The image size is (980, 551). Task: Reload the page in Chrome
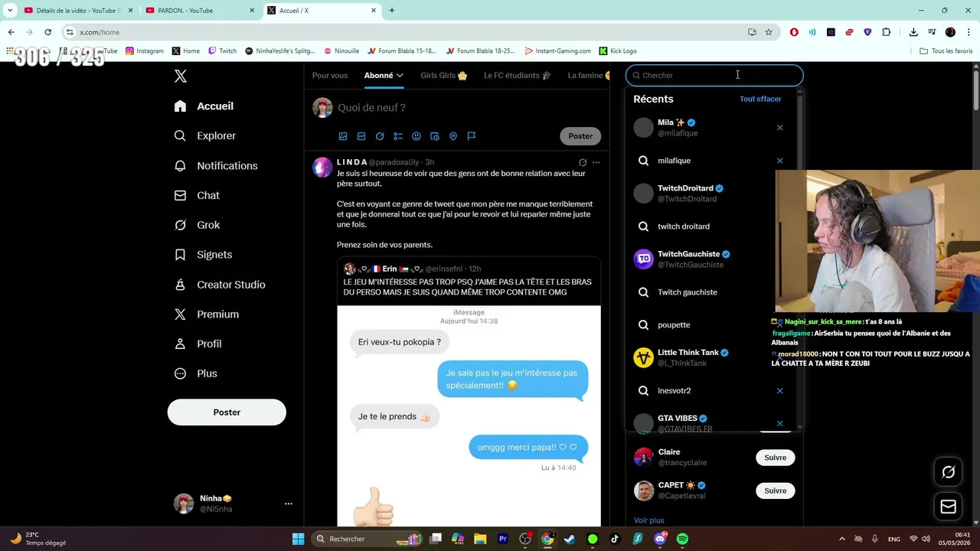point(47,32)
